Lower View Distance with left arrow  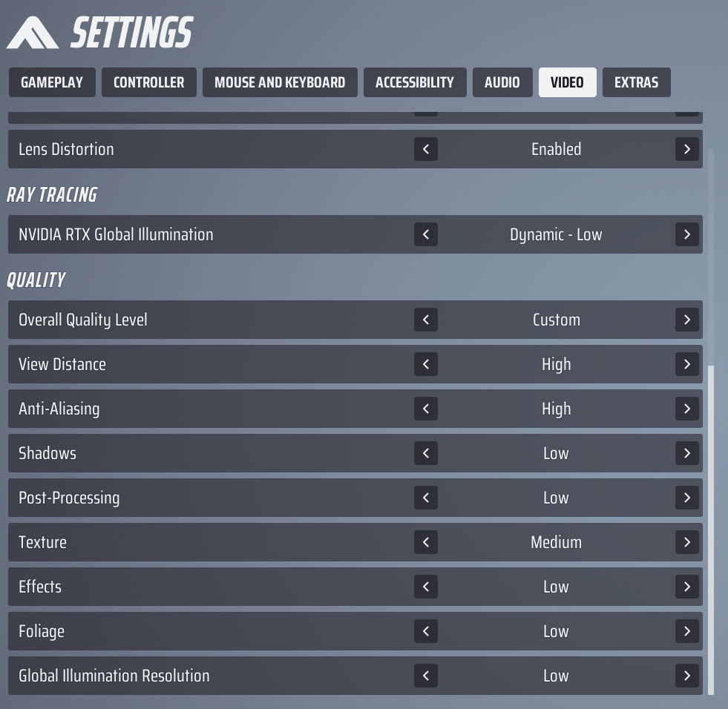(x=426, y=364)
